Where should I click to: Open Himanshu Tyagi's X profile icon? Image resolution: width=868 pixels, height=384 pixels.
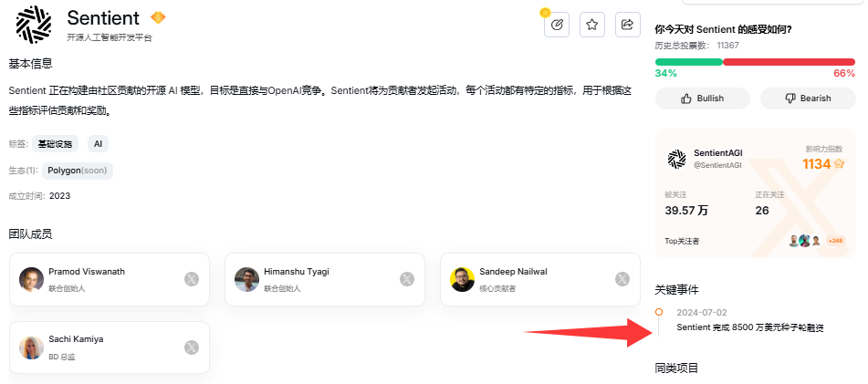(407, 279)
